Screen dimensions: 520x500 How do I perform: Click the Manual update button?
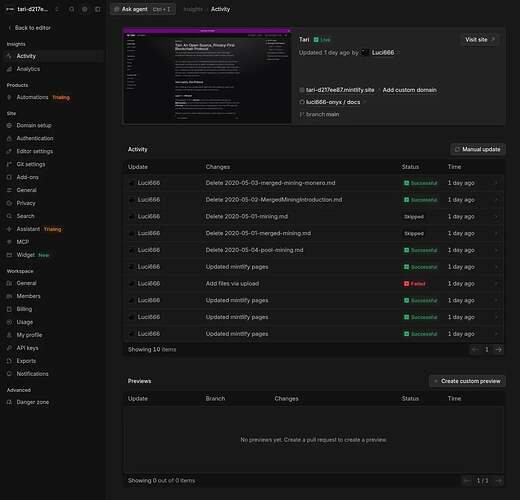478,149
